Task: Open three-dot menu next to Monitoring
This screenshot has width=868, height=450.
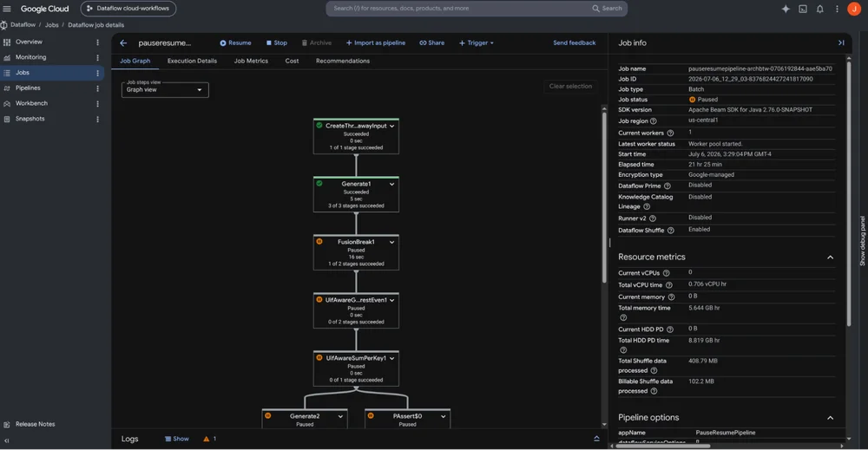Action: tap(97, 57)
